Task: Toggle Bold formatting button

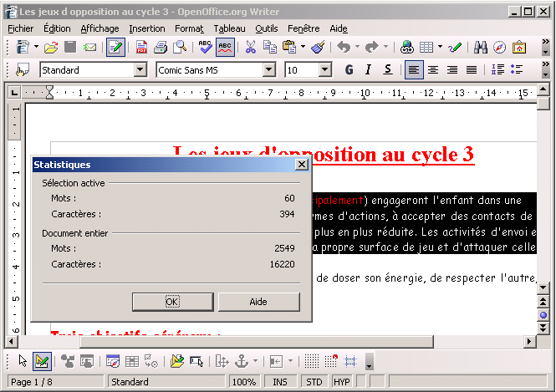Action: pyautogui.click(x=349, y=70)
